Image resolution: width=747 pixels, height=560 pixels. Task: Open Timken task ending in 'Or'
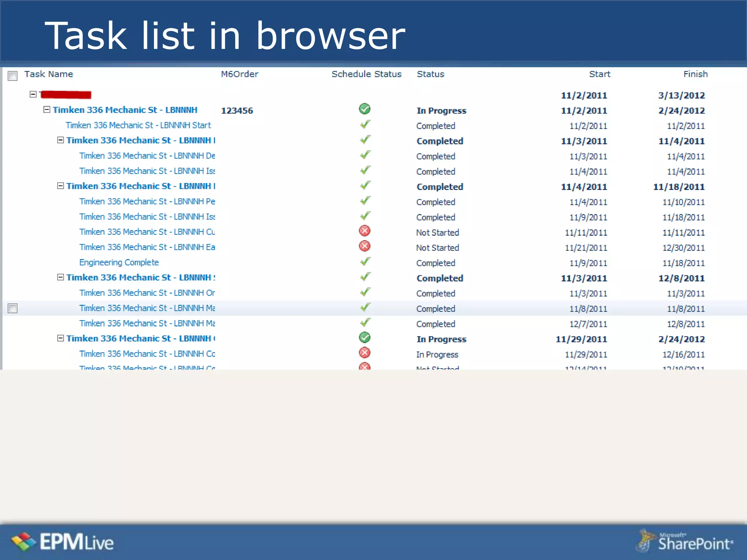pyautogui.click(x=147, y=293)
